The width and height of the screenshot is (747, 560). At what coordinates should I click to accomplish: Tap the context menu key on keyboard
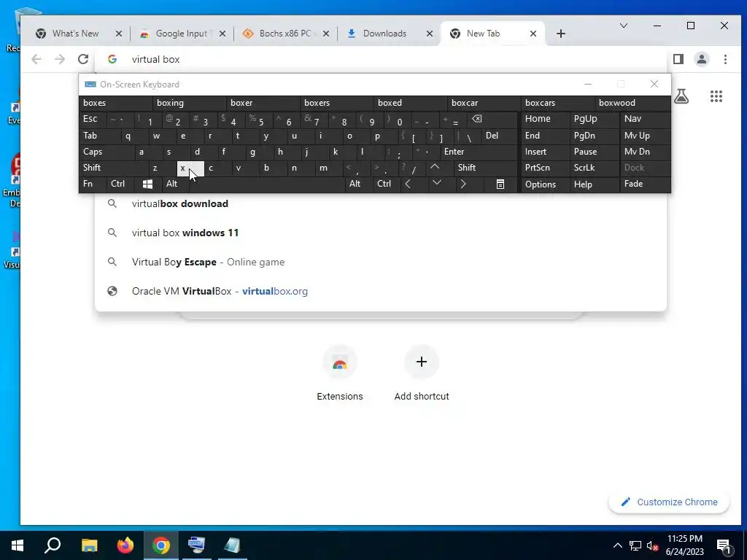pyautogui.click(x=500, y=184)
